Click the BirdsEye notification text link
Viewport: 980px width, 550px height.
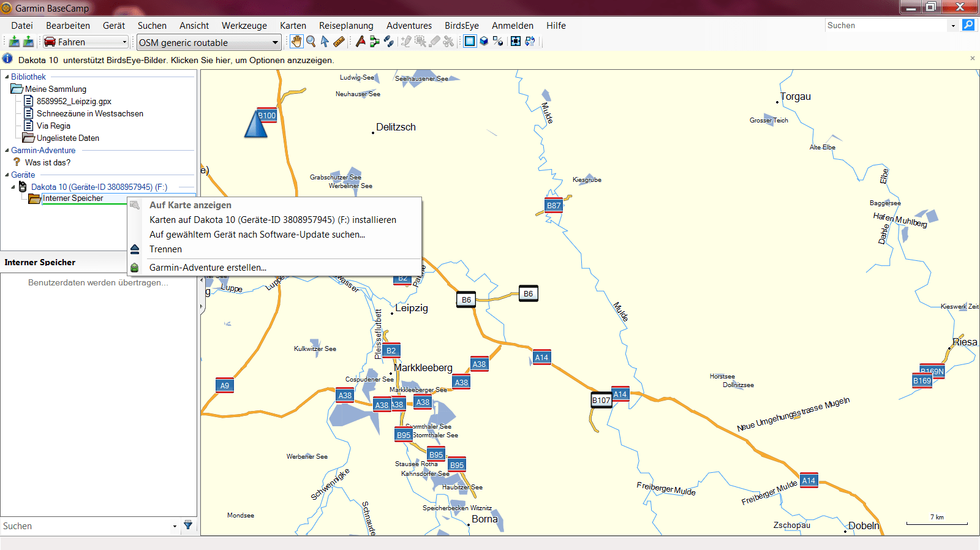click(x=176, y=60)
